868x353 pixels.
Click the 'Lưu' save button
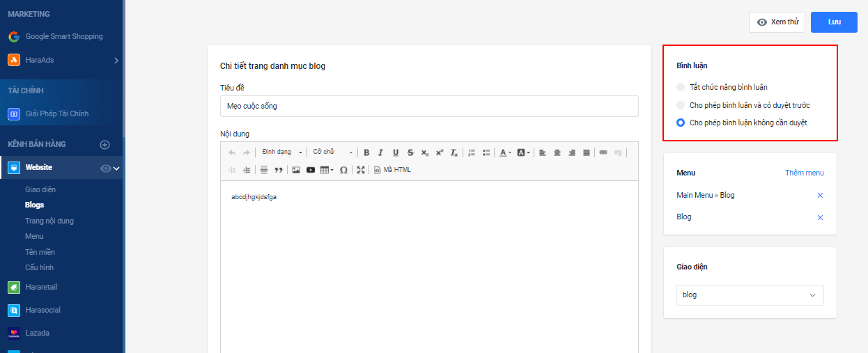834,22
